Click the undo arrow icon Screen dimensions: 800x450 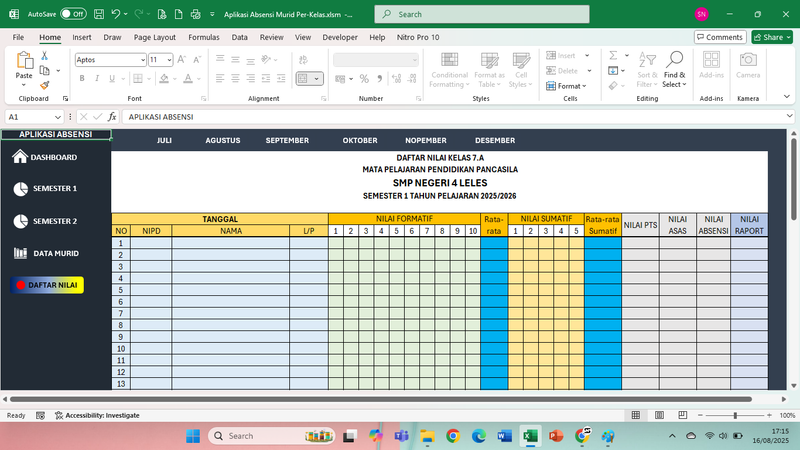click(x=117, y=15)
